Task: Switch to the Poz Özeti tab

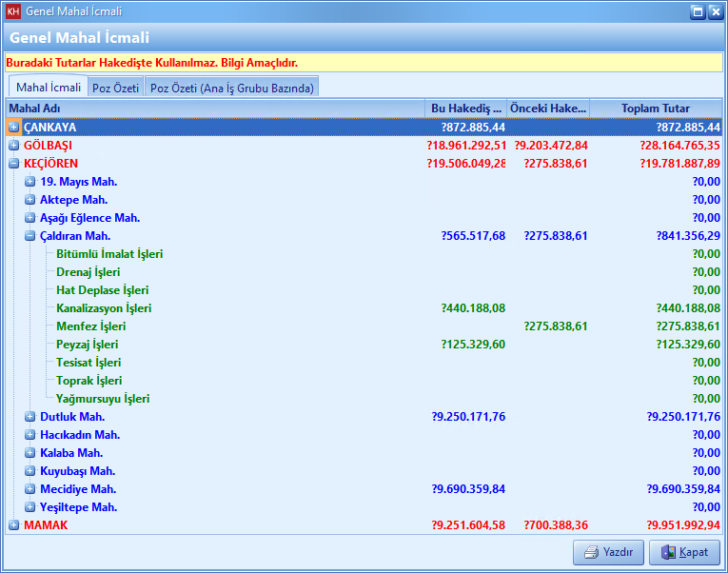Action: tap(115, 88)
